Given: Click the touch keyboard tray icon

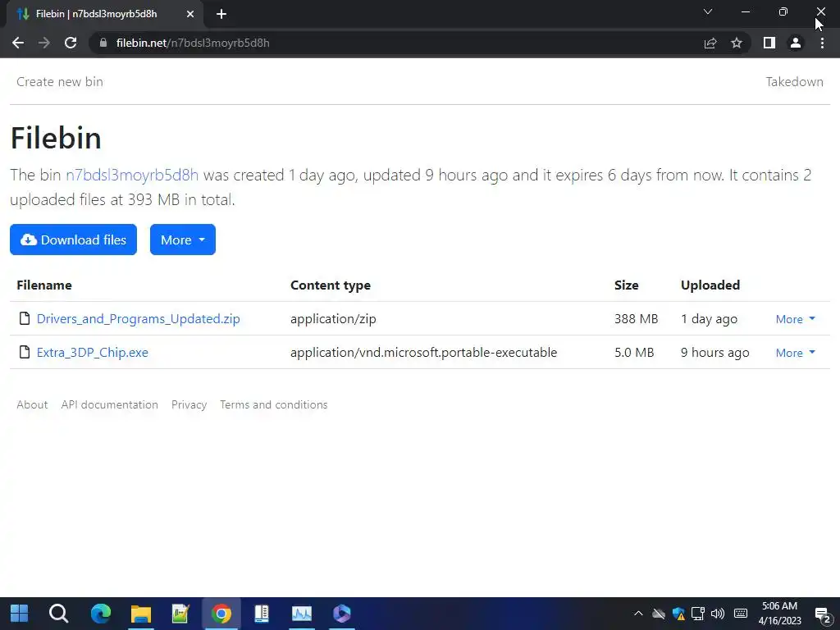Looking at the screenshot, I should point(741,614).
